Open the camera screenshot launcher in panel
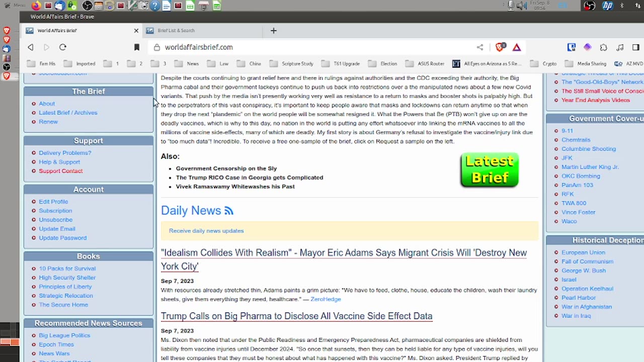Viewport: 644px width, 362px height. pyautogui.click(x=144, y=6)
